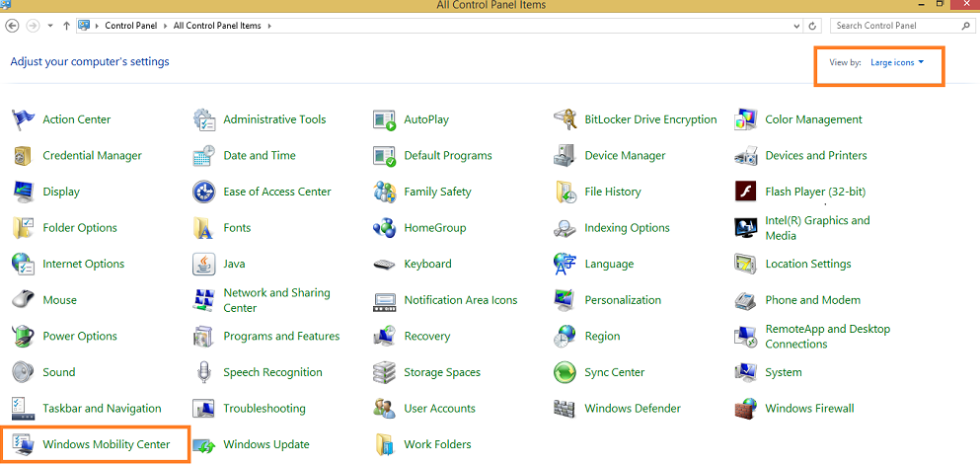
Task: Click the search magnifier icon
Action: 965,27
